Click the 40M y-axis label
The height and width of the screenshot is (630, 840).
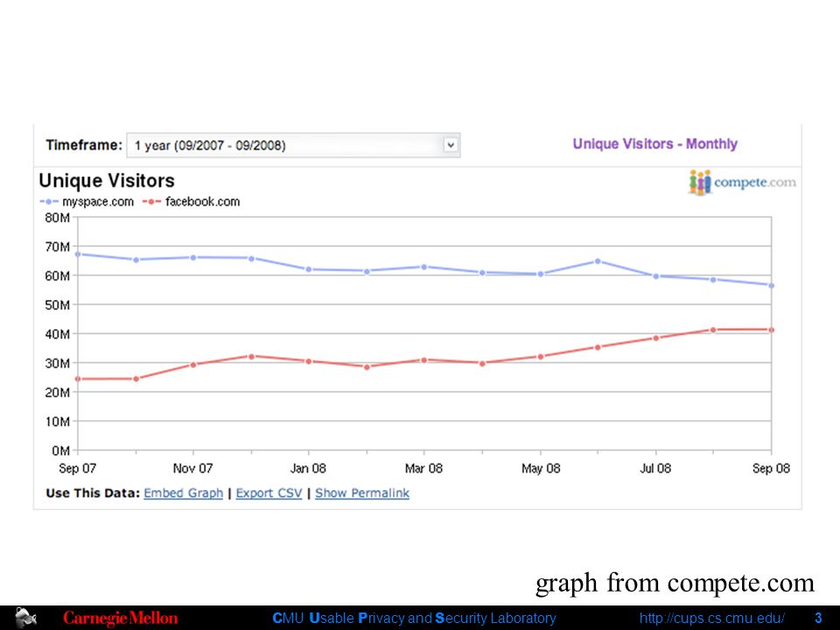[58, 334]
